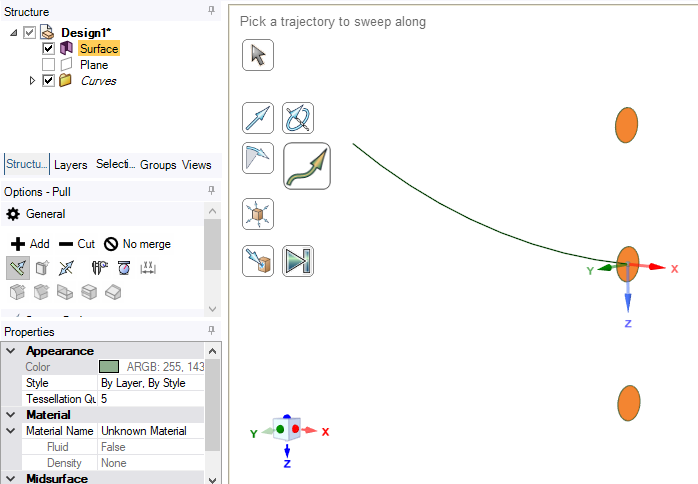Toggle the selected pull-direction option icon

(18, 268)
